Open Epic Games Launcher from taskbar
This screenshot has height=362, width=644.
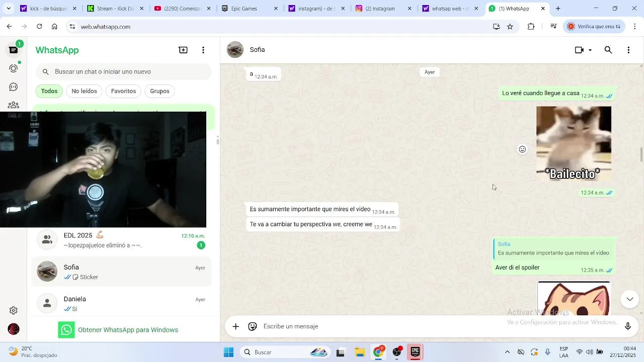tap(415, 352)
